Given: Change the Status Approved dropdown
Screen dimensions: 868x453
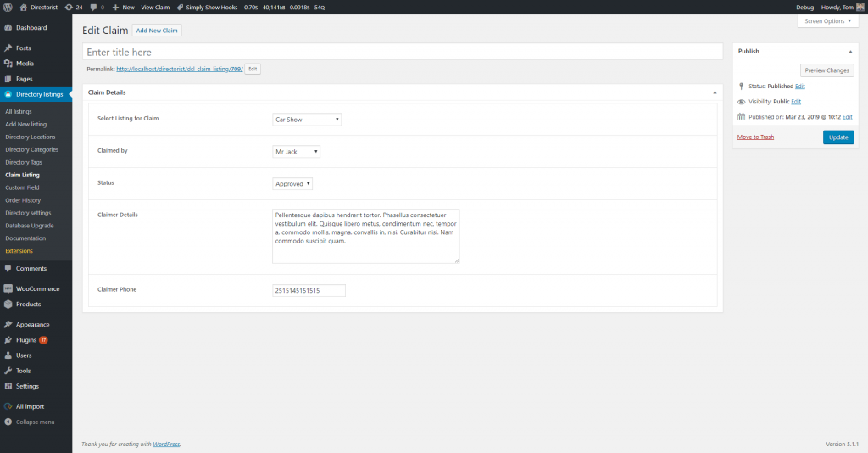Looking at the screenshot, I should (x=293, y=183).
